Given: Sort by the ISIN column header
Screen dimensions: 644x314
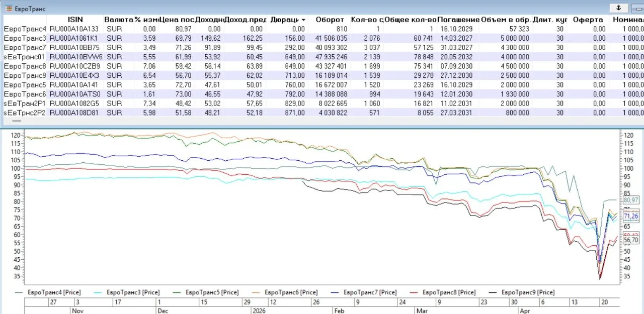Looking at the screenshot, I should [x=75, y=20].
